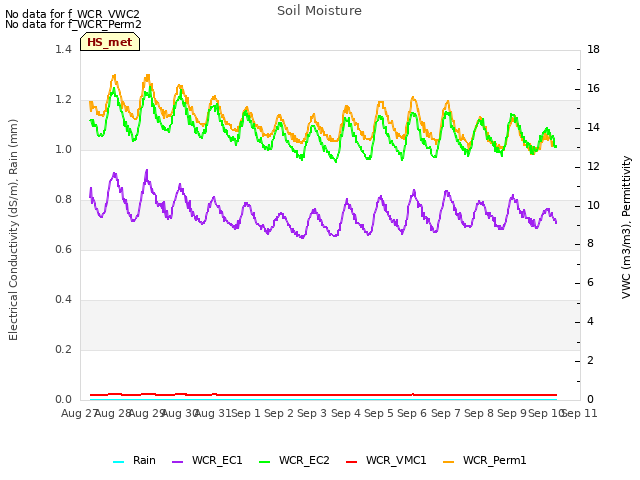Click the Sep 3 x-axis tick label
The image size is (640, 480).
coord(312,413)
